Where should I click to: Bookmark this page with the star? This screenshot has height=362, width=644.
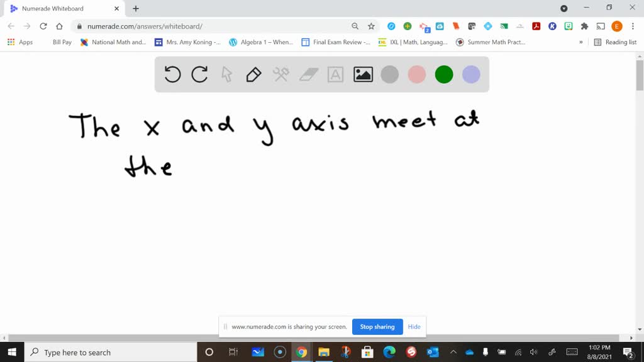pyautogui.click(x=371, y=26)
